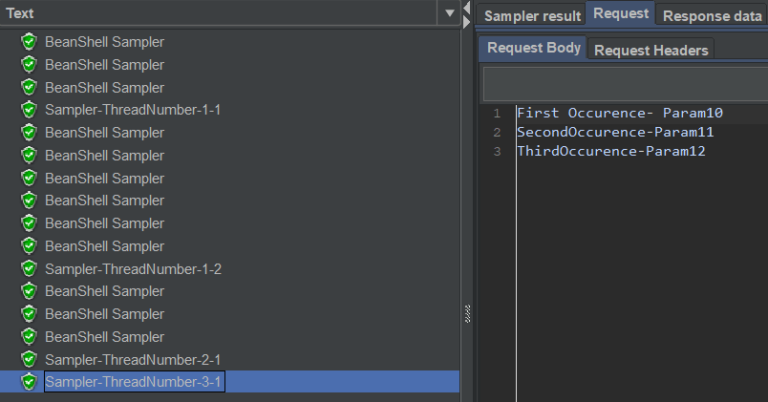768x402 pixels.
Task: Click success shield icon of first BeanShell Sampler
Action: pyautogui.click(x=29, y=42)
